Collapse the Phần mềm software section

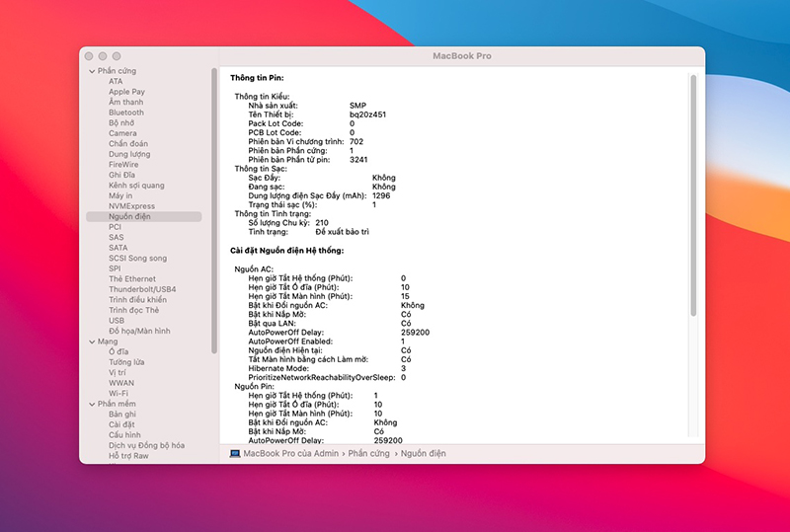[92, 404]
